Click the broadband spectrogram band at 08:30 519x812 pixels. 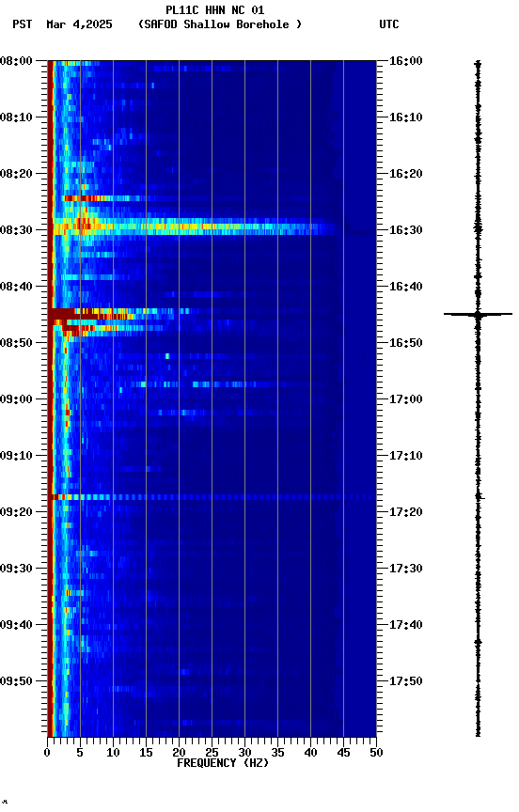(x=195, y=226)
